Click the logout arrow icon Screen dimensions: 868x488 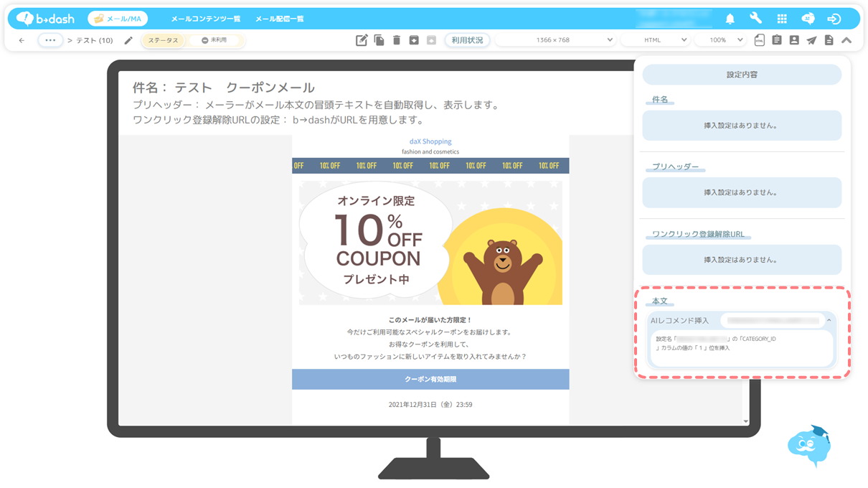point(834,19)
